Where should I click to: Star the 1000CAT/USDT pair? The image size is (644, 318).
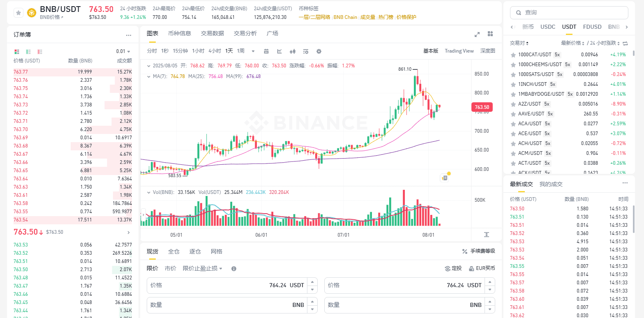513,55
